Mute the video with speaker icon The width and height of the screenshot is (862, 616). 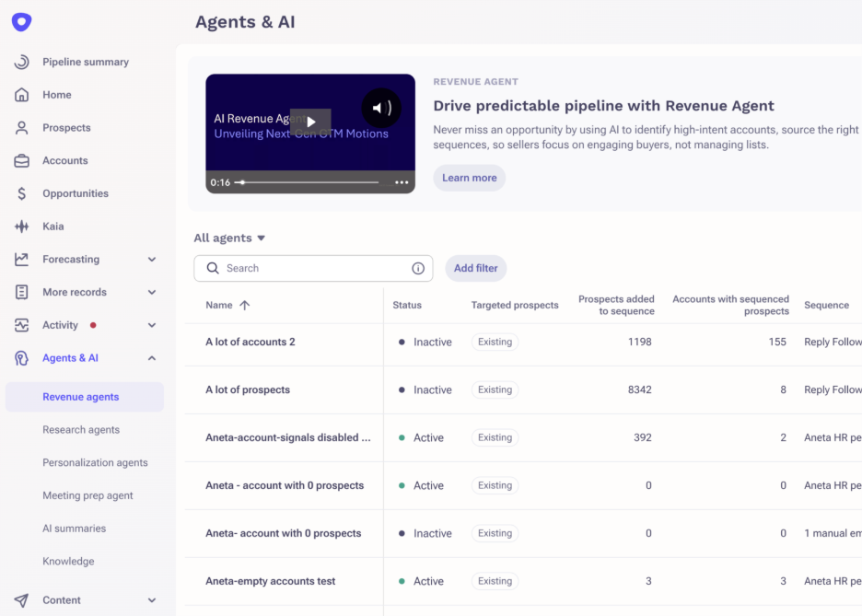pyautogui.click(x=381, y=108)
